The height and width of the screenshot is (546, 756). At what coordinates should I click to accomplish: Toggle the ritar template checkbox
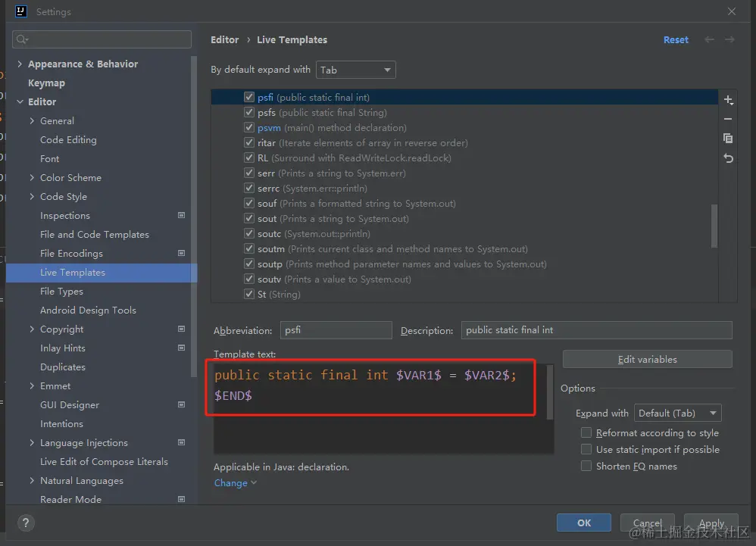(x=248, y=142)
